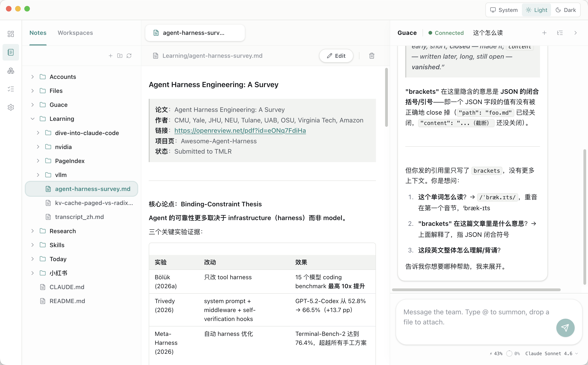Open the Claude Sonnet 4.6 model dropdown

pos(552,353)
